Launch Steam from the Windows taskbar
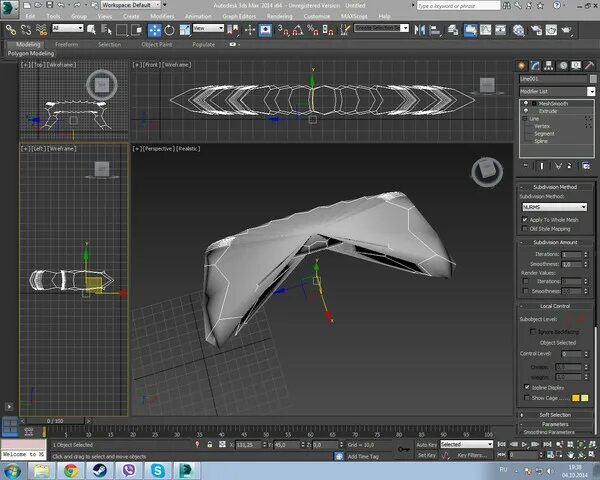 (100, 470)
